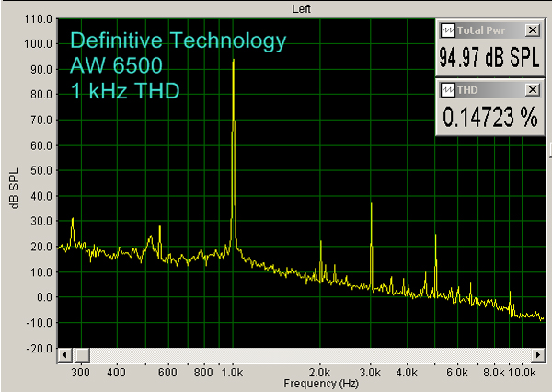Click the 'AW 6500' annotation text

(116, 65)
